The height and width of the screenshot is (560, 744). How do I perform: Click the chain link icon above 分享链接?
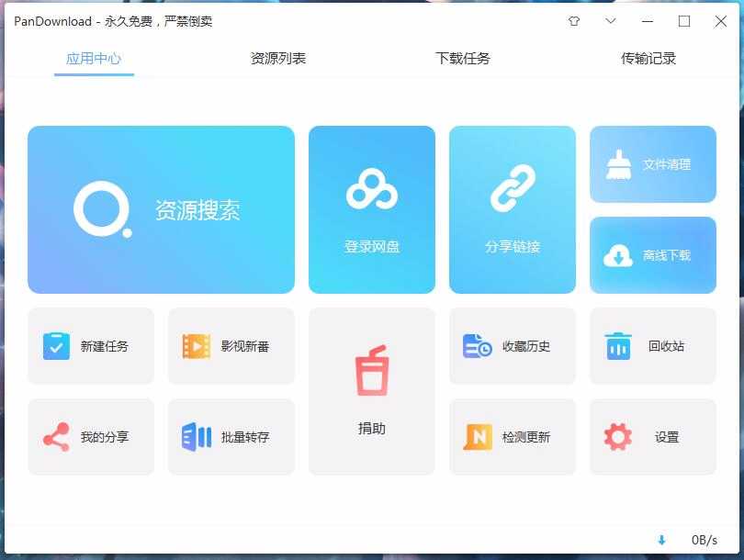pyautogui.click(x=513, y=188)
